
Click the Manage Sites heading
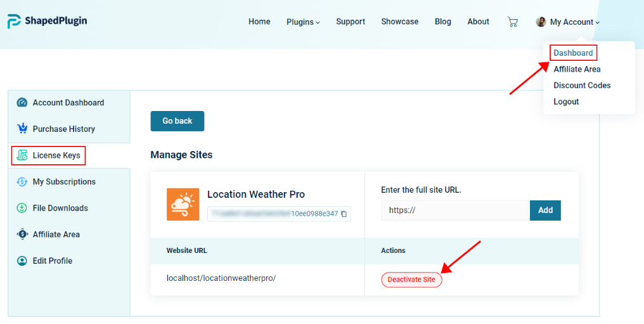(x=181, y=155)
